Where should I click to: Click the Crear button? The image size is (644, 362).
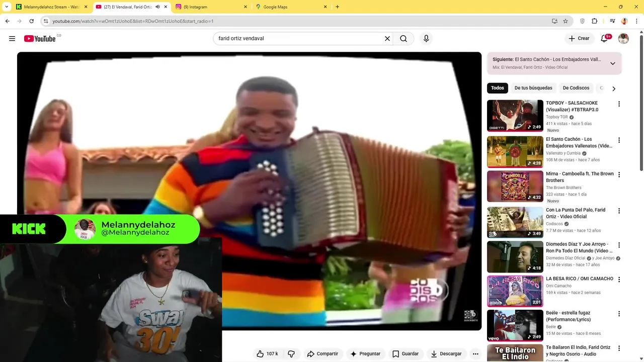point(579,39)
